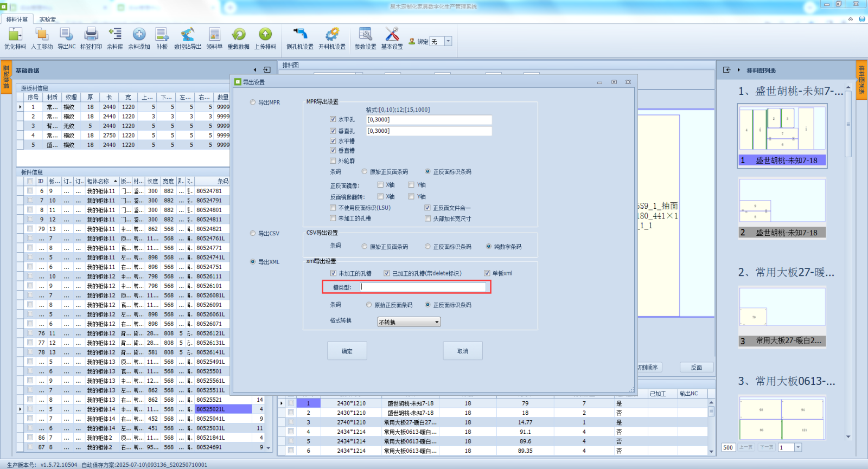Toggle the 垂直孔 checkbox
The height and width of the screenshot is (469, 868).
tap(333, 131)
